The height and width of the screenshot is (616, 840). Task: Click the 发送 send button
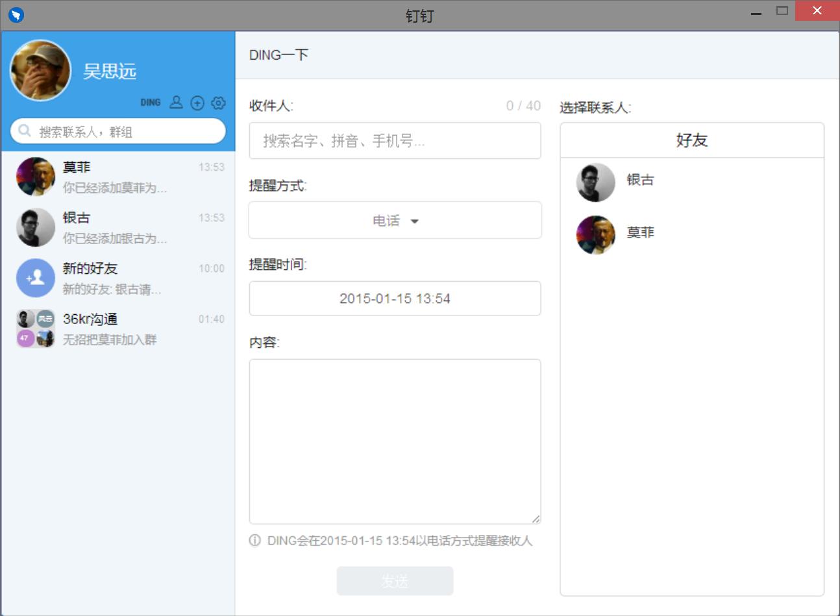tap(395, 581)
